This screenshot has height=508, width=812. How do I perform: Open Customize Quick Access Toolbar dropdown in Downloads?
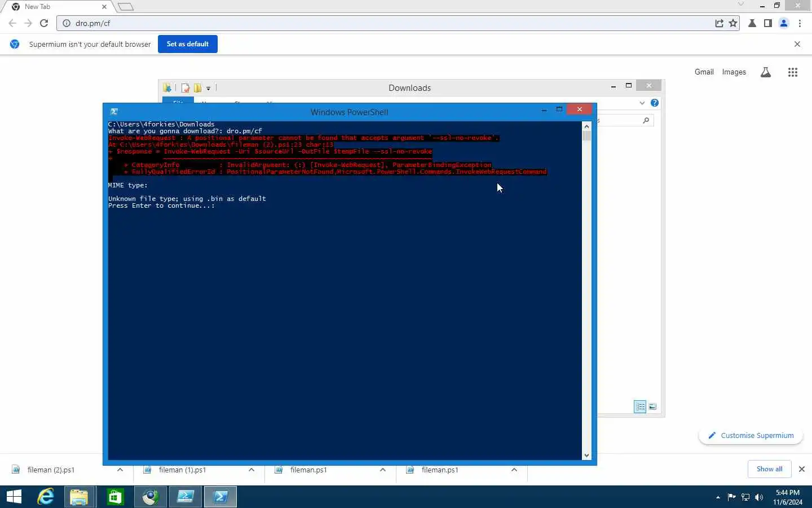coord(209,88)
